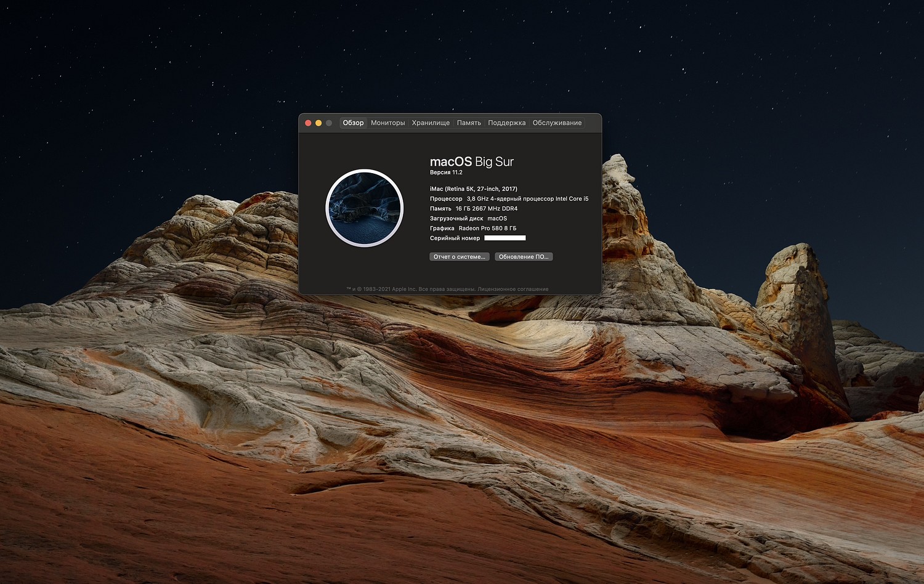924x584 pixels.
Task: Click the Загрузочный диск macOS line
Action: click(469, 219)
